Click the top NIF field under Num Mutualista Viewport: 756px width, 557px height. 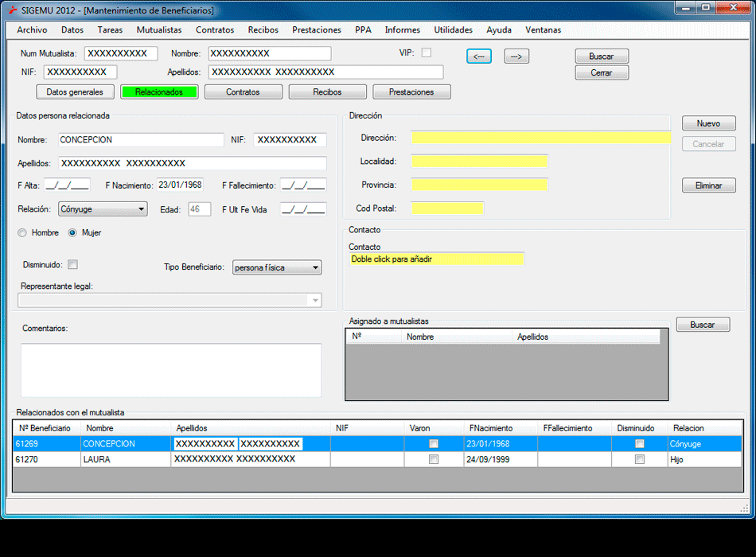click(x=80, y=72)
